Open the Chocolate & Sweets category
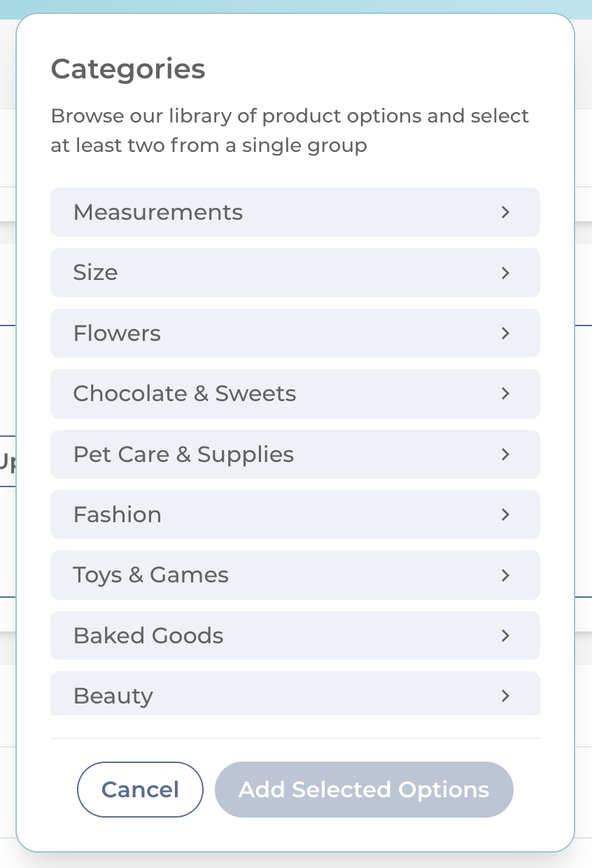 (295, 393)
